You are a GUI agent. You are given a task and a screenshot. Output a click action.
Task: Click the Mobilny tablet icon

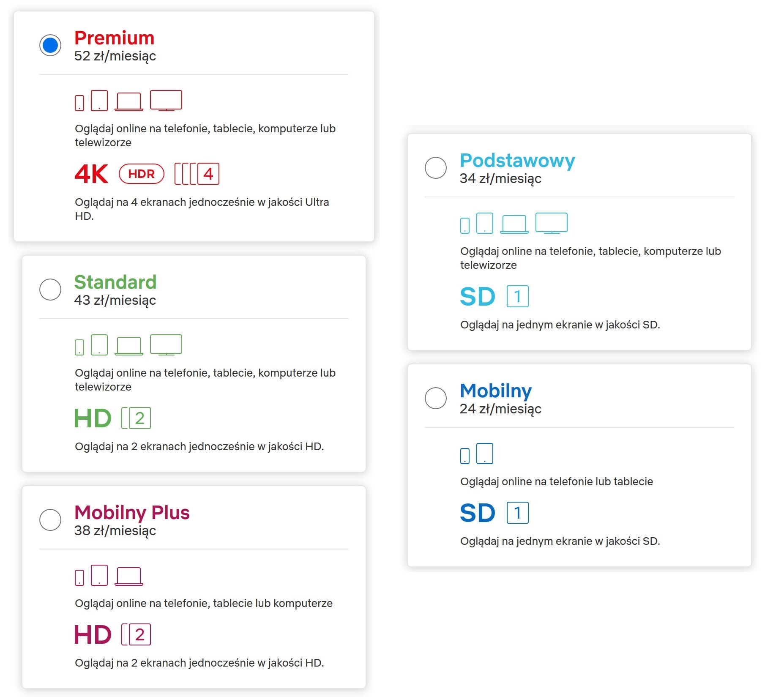point(485,454)
